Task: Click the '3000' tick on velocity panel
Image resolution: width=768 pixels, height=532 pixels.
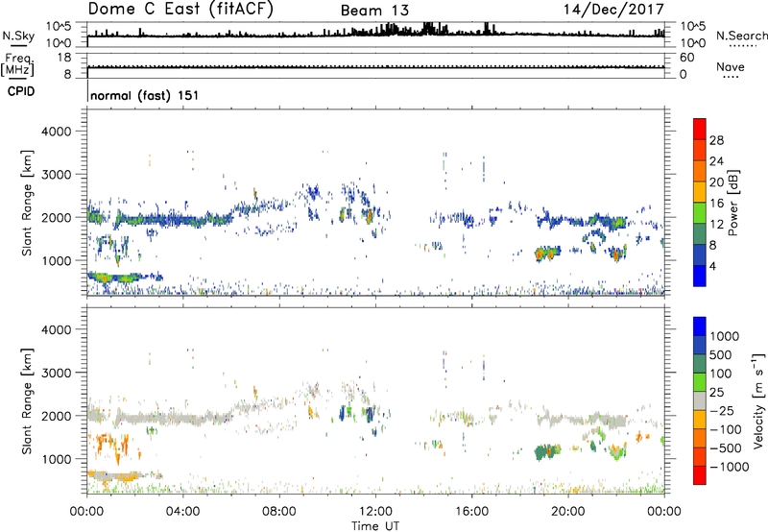Action: pyautogui.click(x=56, y=373)
